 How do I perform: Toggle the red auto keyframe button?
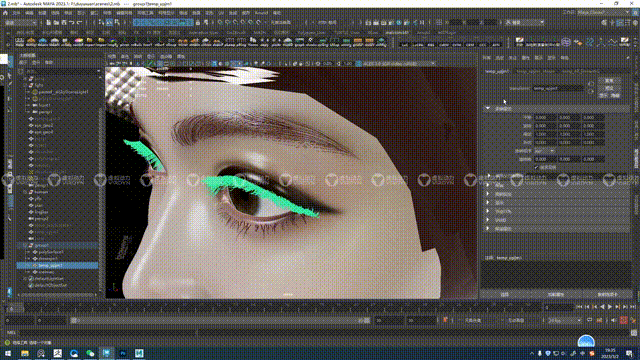(624, 320)
